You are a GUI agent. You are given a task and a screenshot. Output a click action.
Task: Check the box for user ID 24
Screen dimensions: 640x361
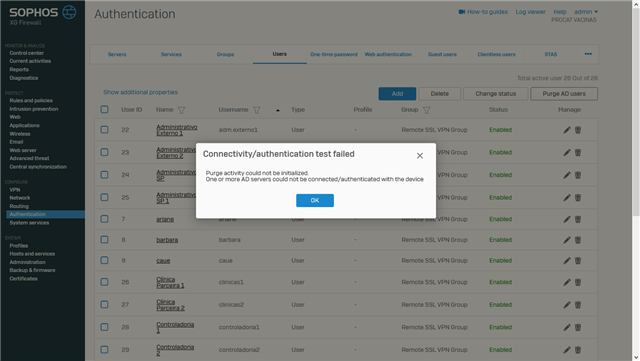coord(104,174)
